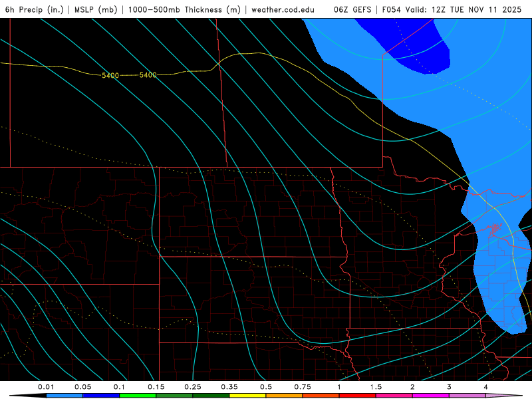Select the red 1 inch legend swatch
The width and height of the screenshot is (532, 399).
pos(358,396)
